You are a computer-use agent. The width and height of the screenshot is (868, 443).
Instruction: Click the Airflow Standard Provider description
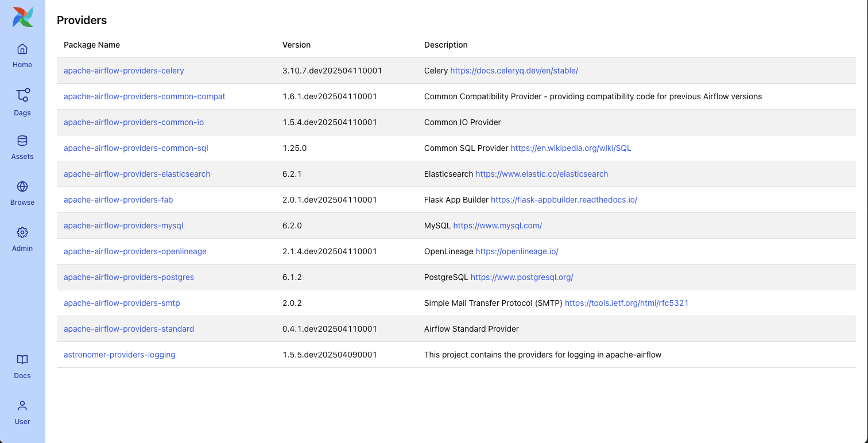471,329
